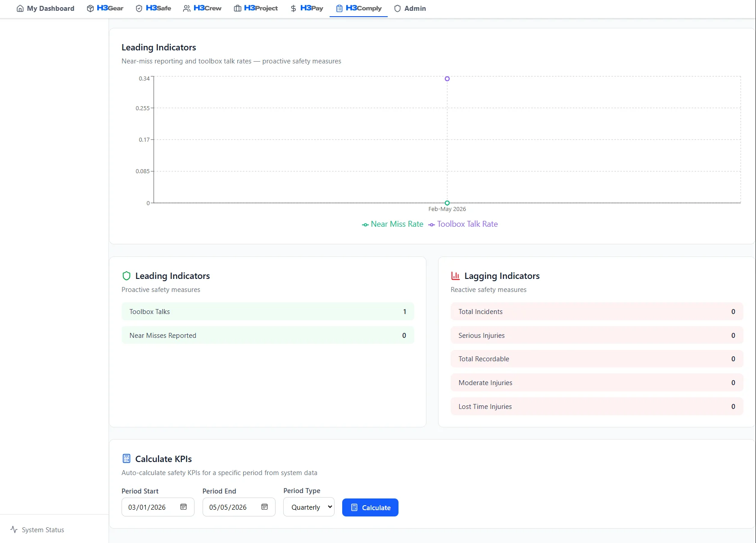The height and width of the screenshot is (543, 756).
Task: Click the activity pulse icon beside System Status
Action: pos(14,530)
